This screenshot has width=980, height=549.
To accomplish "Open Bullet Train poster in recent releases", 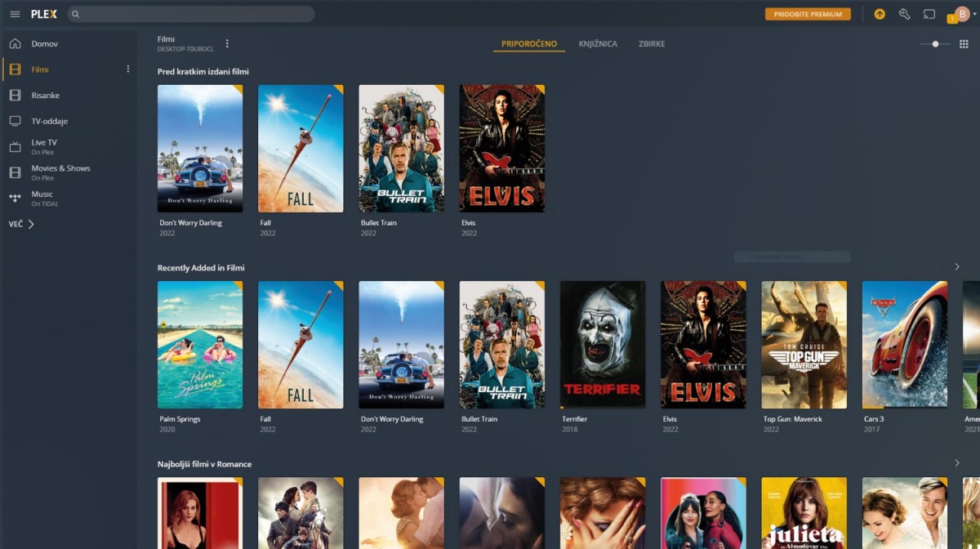I will pos(402,149).
